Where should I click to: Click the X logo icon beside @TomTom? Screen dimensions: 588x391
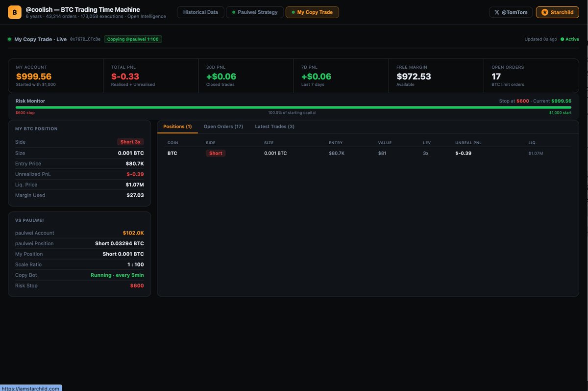497,12
